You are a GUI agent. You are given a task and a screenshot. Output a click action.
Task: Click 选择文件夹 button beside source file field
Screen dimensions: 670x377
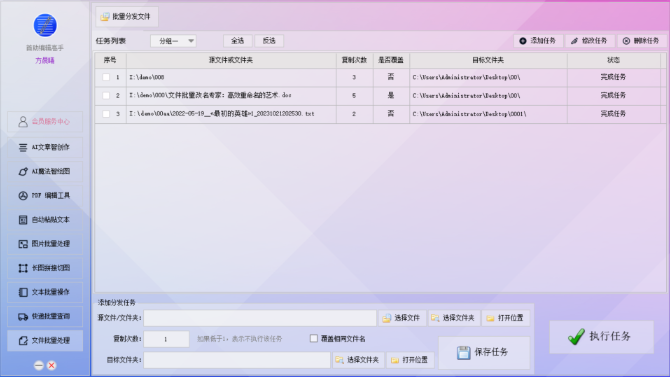[x=454, y=318]
